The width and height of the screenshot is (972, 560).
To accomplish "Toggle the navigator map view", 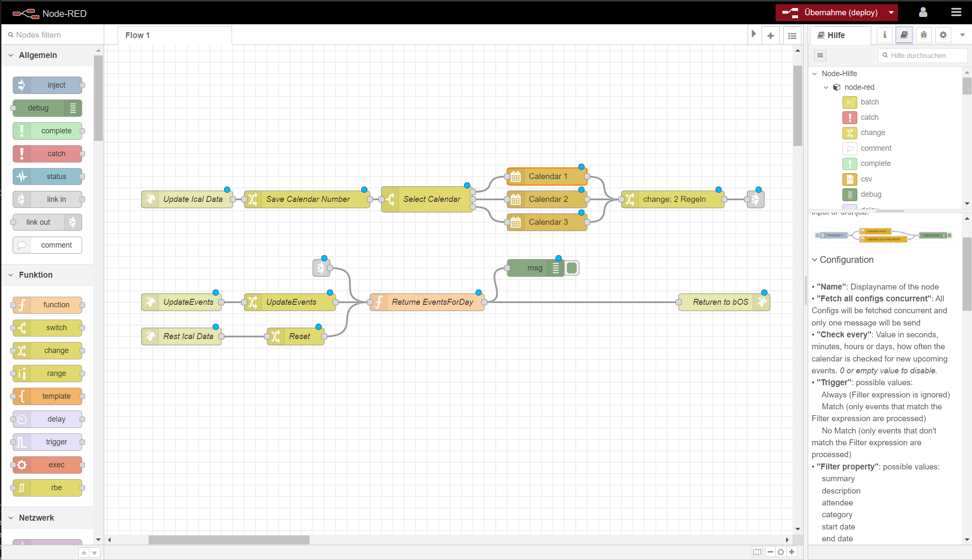I will pos(757,552).
